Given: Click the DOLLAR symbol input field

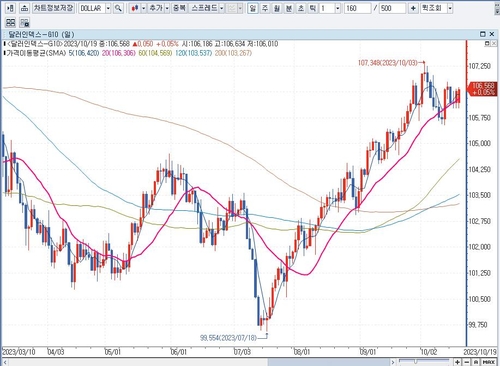Looking at the screenshot, I should (x=92, y=8).
